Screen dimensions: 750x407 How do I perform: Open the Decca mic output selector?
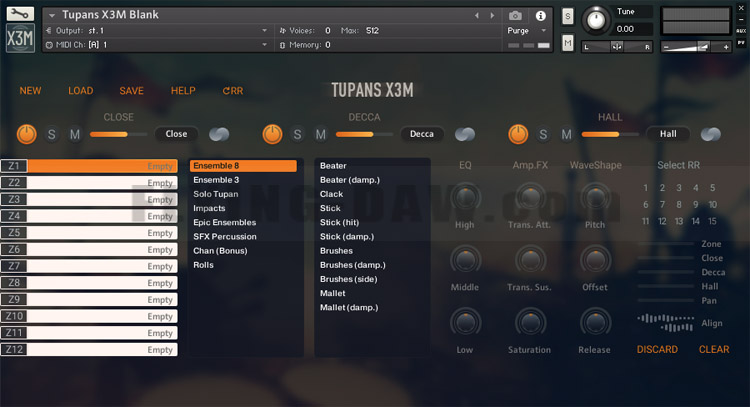[x=422, y=134]
